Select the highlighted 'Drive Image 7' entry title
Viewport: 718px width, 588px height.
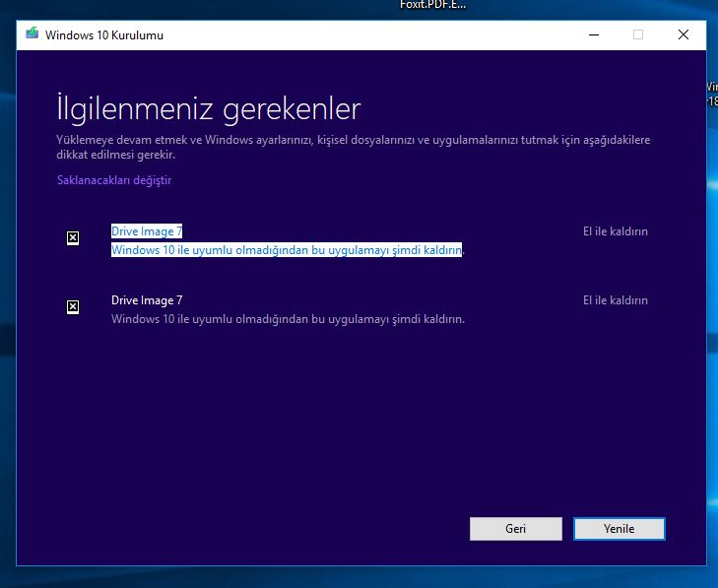[147, 231]
